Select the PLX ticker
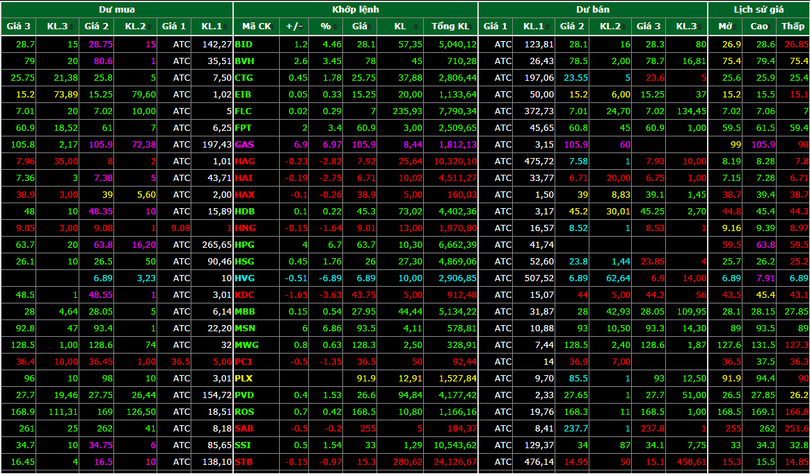The image size is (810, 474). click(x=244, y=378)
